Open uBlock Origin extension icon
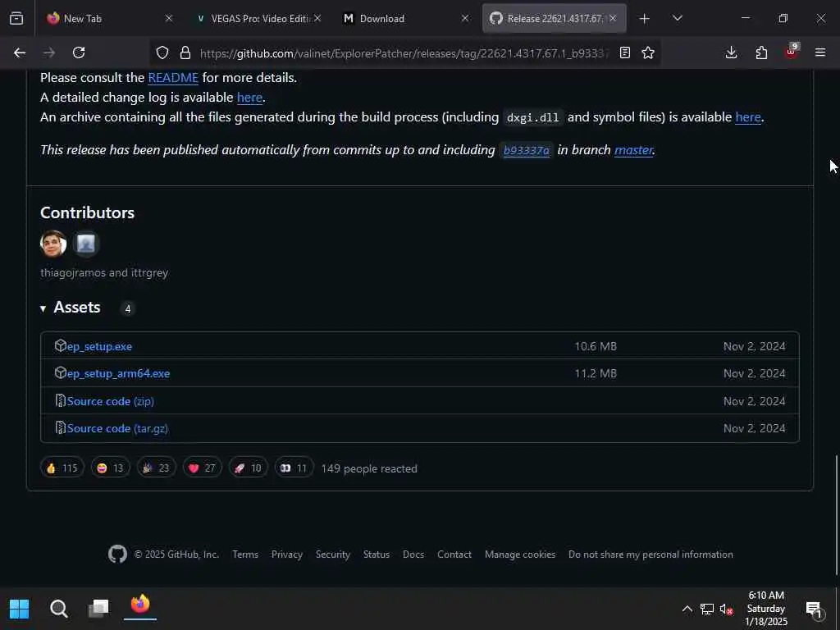This screenshot has height=630, width=840. [x=792, y=52]
